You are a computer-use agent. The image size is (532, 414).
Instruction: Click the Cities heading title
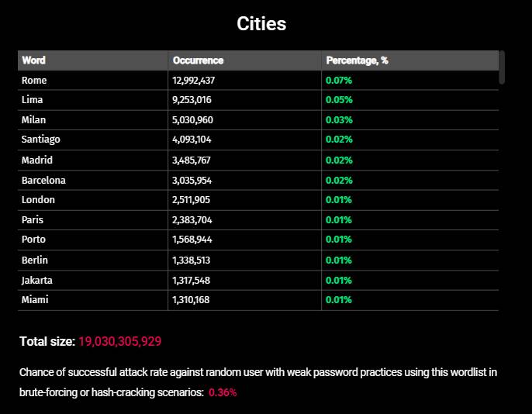[261, 24]
